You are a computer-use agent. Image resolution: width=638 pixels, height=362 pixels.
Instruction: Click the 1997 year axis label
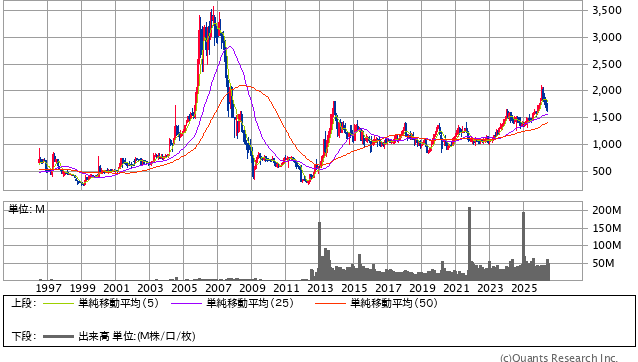pos(48,288)
